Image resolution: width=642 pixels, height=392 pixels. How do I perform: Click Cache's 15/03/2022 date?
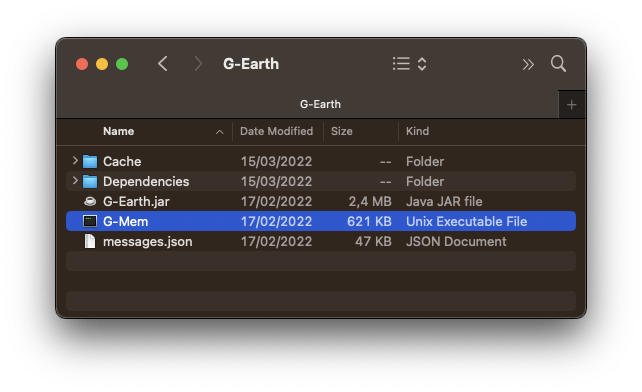[x=276, y=161]
